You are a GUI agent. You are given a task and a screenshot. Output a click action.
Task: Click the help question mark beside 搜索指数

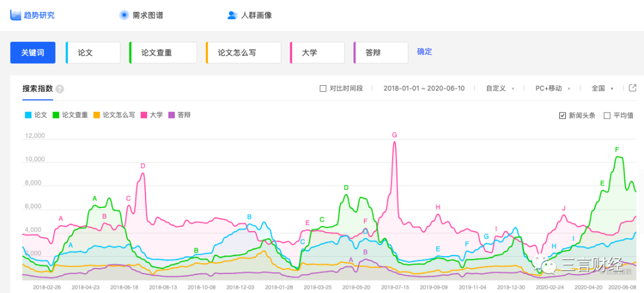(x=60, y=89)
